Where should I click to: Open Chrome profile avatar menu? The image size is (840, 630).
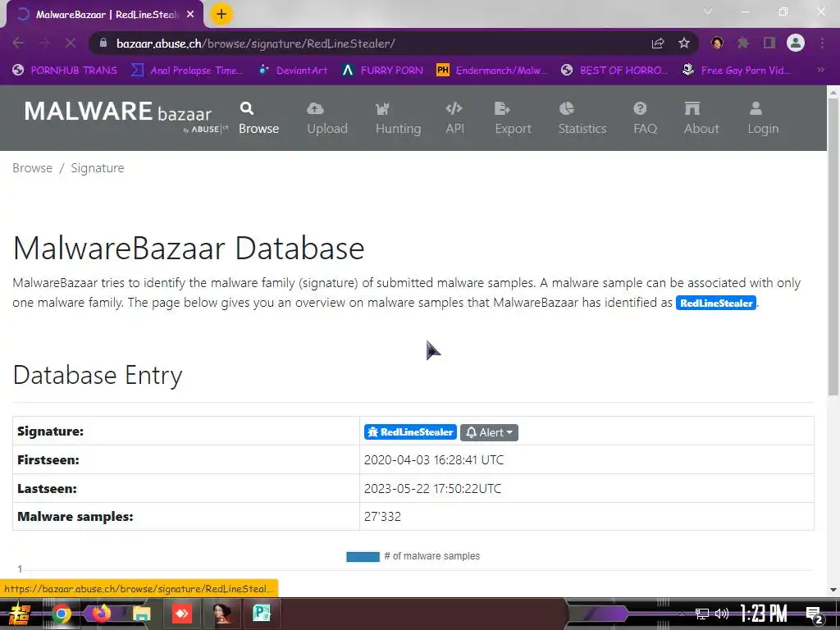(x=796, y=43)
